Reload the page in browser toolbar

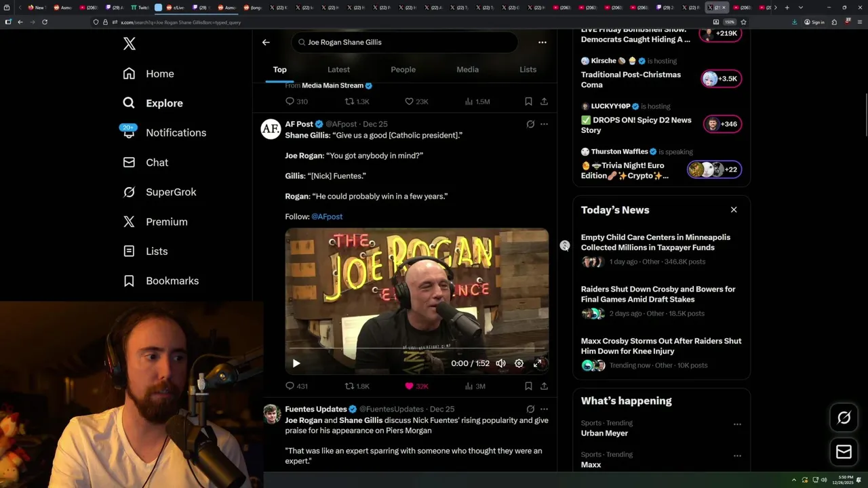[45, 22]
